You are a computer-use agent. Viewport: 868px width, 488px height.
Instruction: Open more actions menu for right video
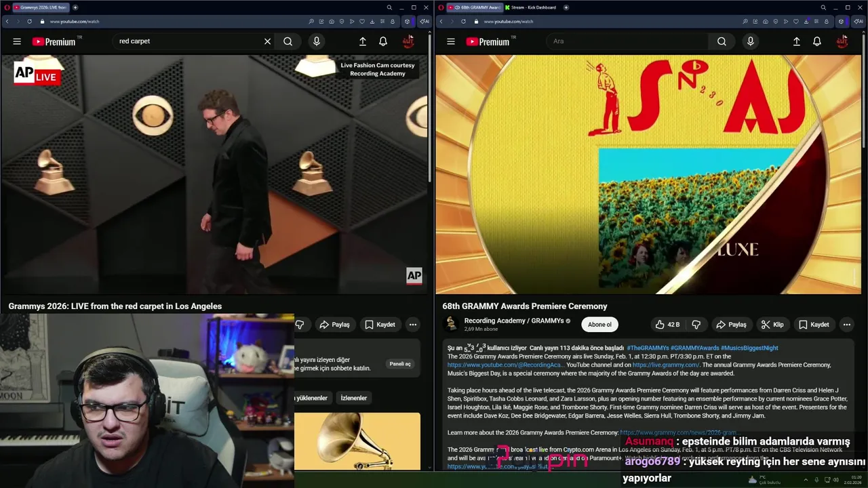(846, 325)
